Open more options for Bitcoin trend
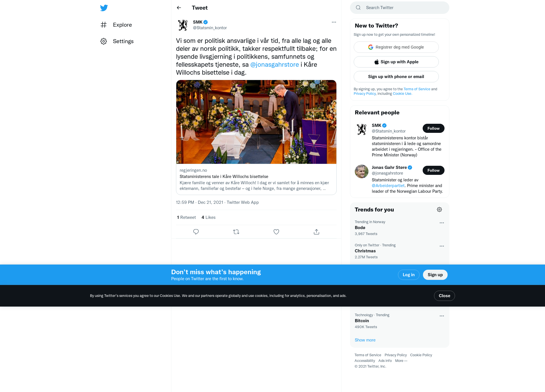 pyautogui.click(x=442, y=316)
